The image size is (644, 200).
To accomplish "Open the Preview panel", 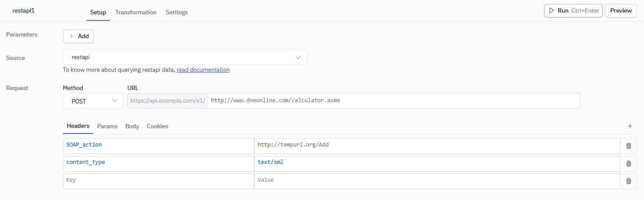I will [621, 10].
